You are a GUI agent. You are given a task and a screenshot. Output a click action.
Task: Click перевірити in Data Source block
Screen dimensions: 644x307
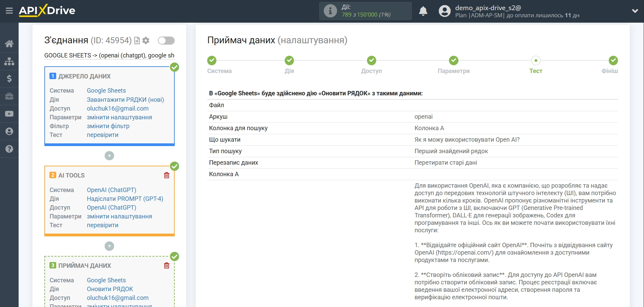tap(103, 135)
